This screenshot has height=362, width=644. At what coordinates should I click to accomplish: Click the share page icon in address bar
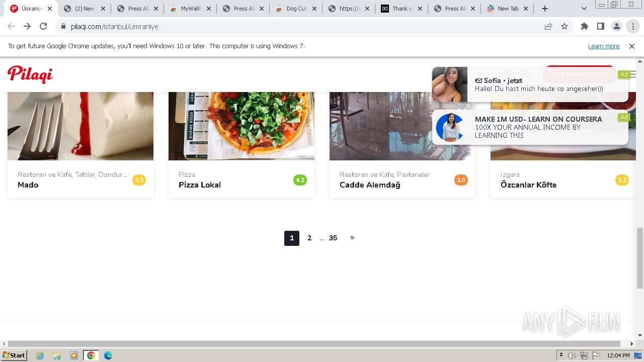pyautogui.click(x=548, y=27)
